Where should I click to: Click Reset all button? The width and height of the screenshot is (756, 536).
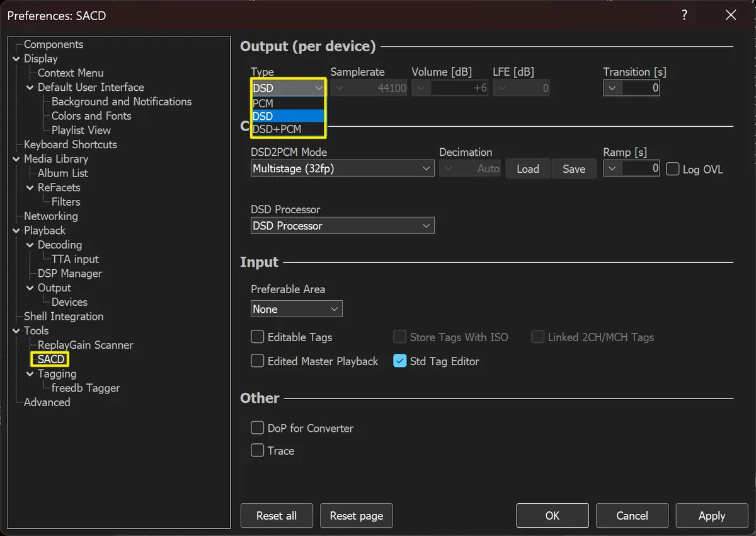(277, 515)
